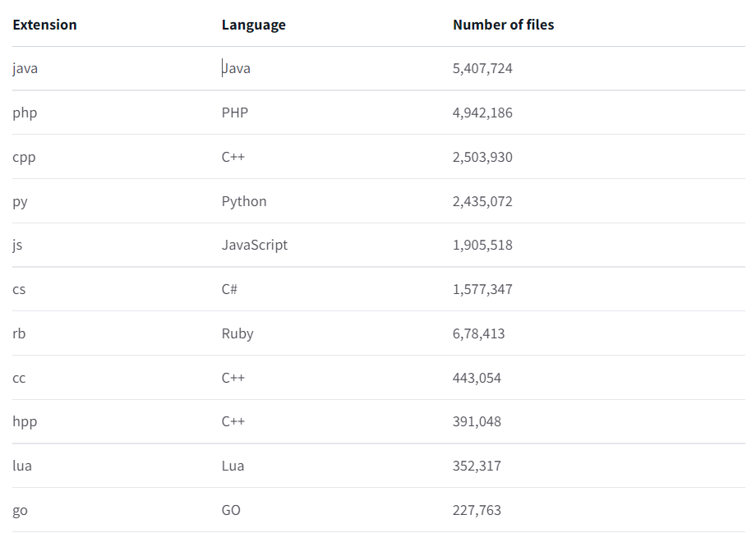This screenshot has height=533, width=756.
Task: Select the C# language cell
Action: pos(230,290)
